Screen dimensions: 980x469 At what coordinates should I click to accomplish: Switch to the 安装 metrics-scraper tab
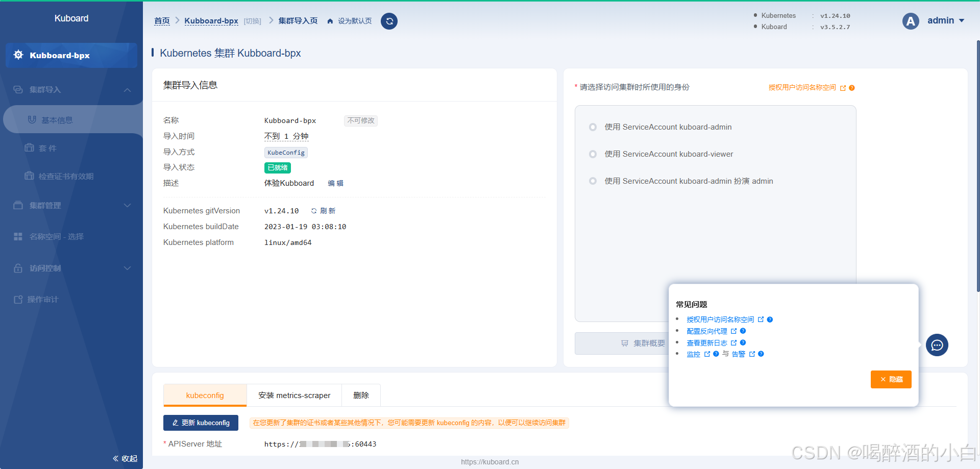click(294, 395)
